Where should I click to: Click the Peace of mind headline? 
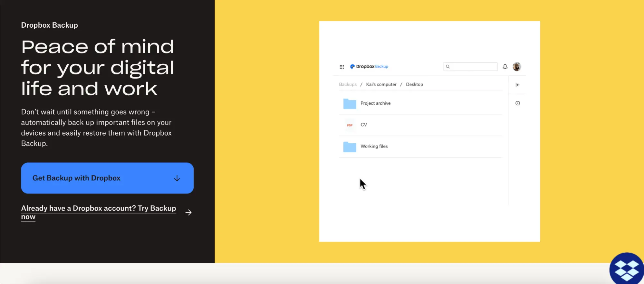coord(98,68)
